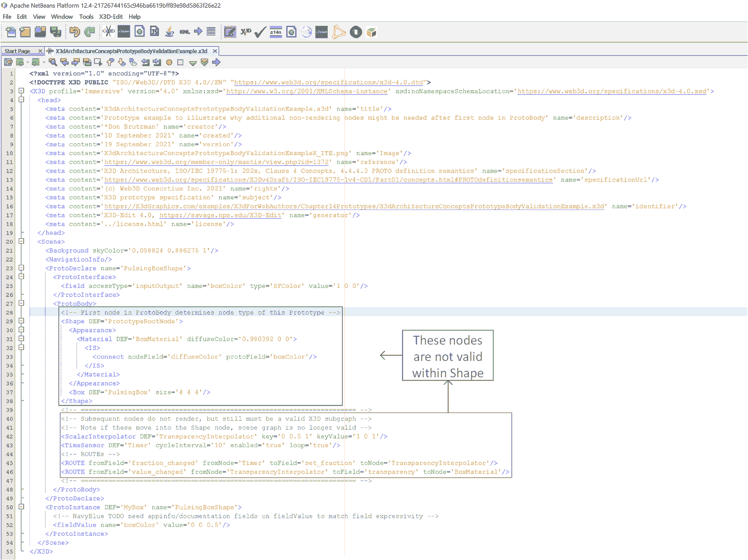Toggle highlight search magnifier button
Screen dimensions: 748x560
[x=53, y=63]
